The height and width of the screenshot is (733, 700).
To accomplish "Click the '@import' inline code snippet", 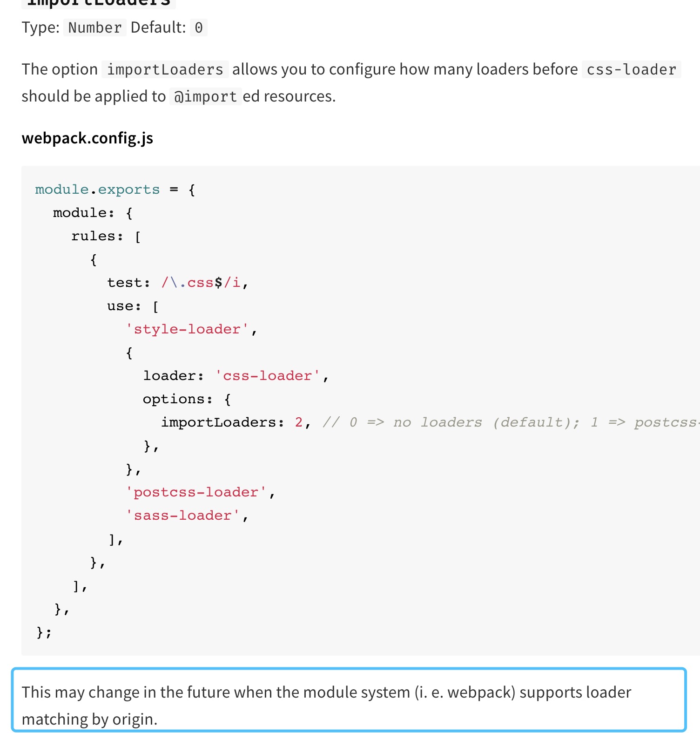I will pyautogui.click(x=205, y=97).
